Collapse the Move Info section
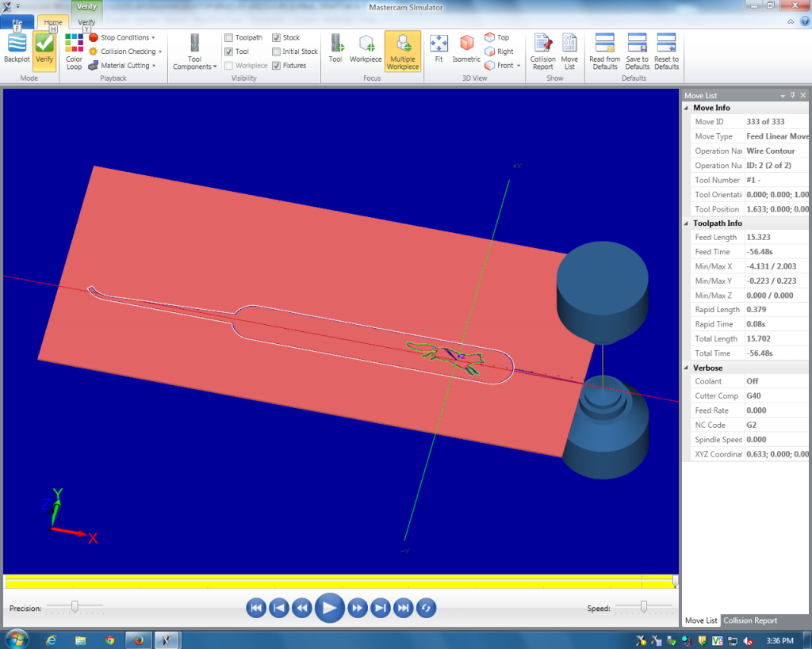 687,108
